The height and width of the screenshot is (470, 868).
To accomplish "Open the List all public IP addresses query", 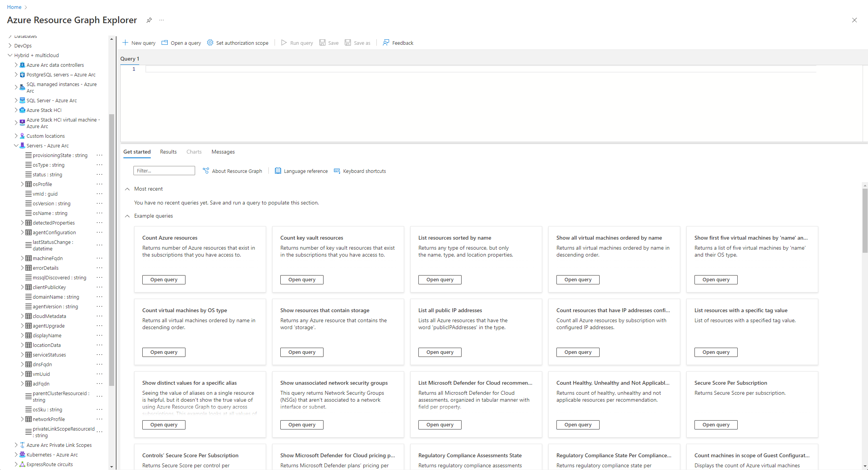I will (440, 352).
